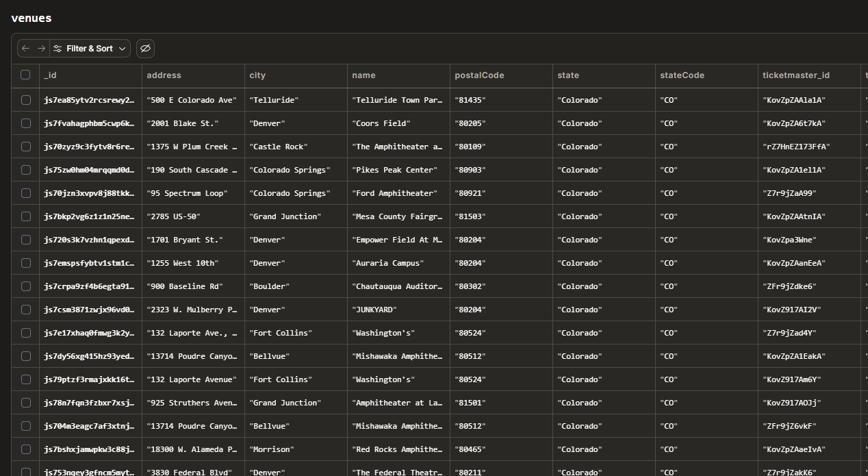This screenshot has height=476, width=868.
Task: Click the "venues" table title
Action: coord(31,18)
